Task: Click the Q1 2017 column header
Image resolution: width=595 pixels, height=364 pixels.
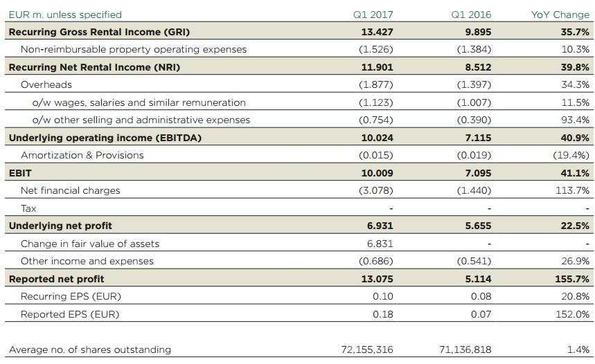Action: pos(375,14)
